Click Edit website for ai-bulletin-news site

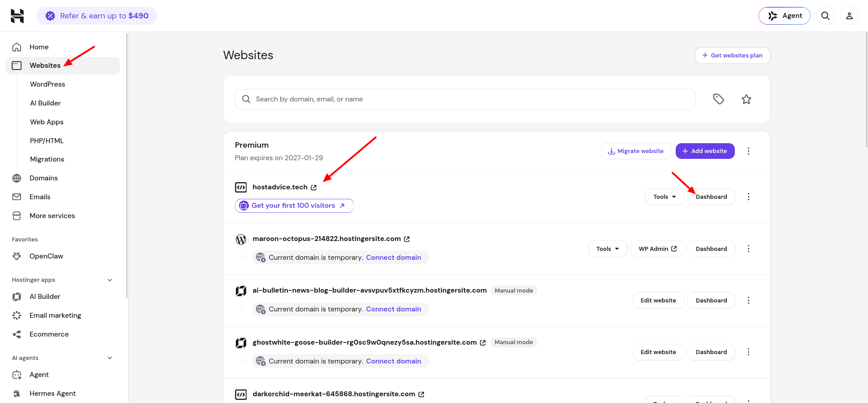coord(658,300)
